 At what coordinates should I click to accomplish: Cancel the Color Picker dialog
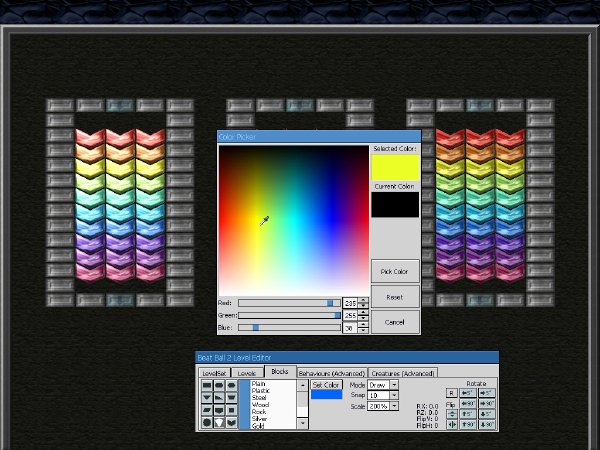coord(395,322)
